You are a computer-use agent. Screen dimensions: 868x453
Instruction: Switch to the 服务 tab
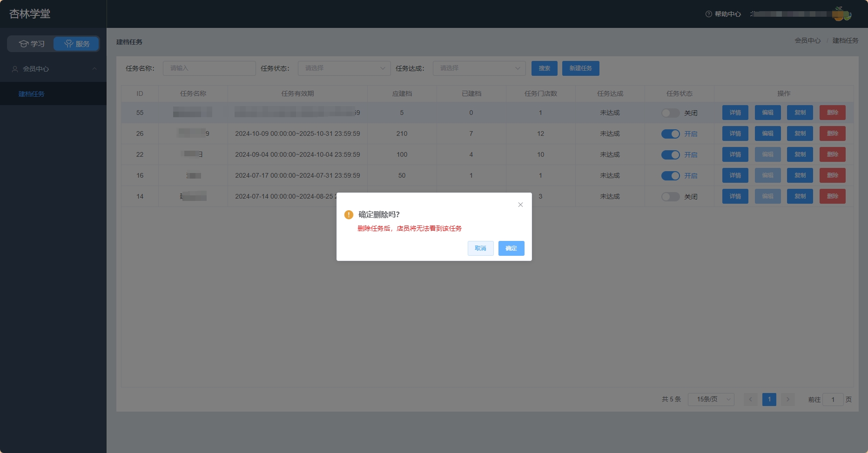pos(77,44)
